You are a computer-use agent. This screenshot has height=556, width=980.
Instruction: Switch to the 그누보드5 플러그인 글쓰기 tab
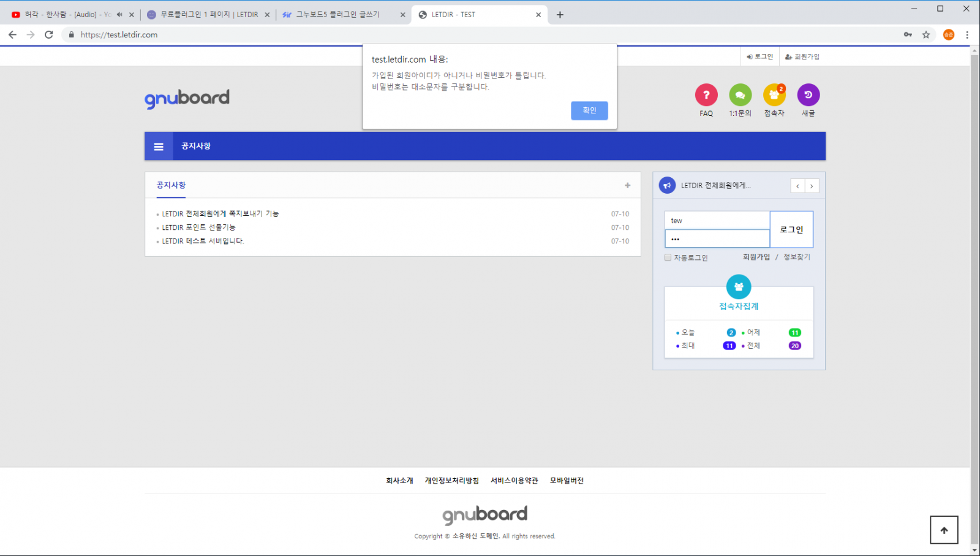[337, 15]
